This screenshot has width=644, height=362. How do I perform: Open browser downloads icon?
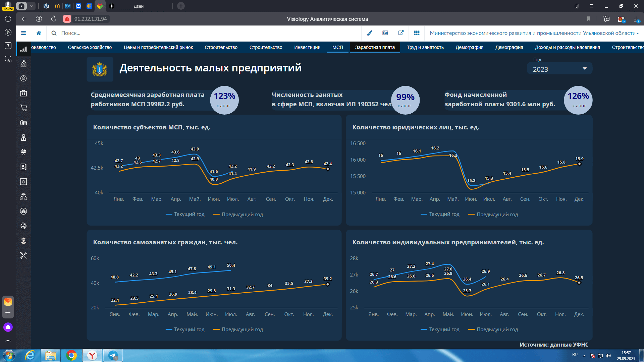tap(636, 19)
